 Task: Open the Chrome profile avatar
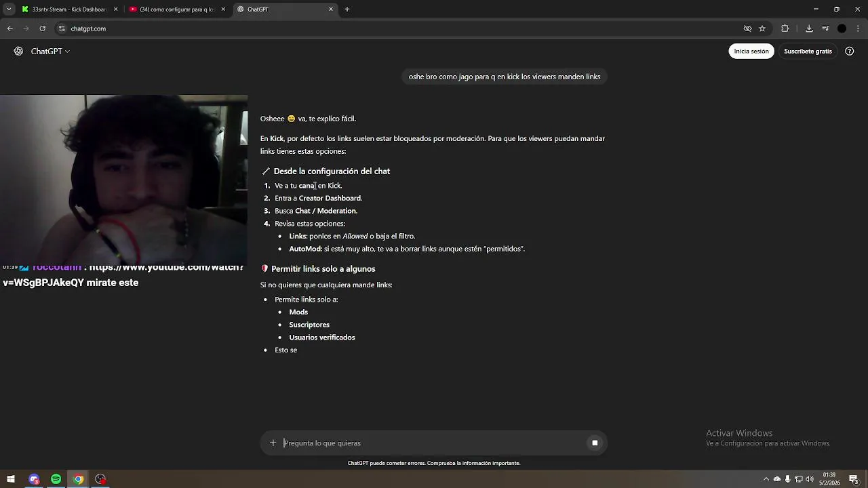pyautogui.click(x=842, y=28)
